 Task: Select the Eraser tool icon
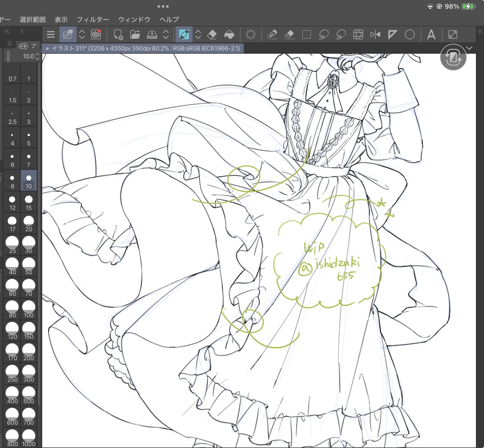coord(212,35)
